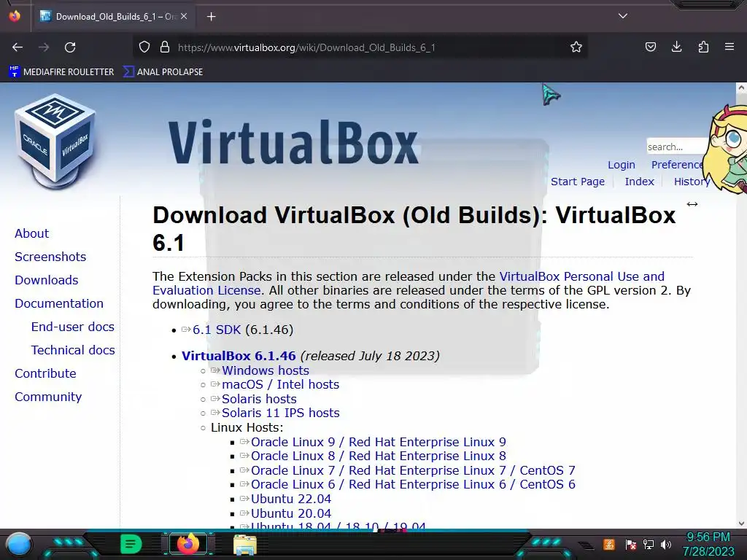This screenshot has width=747, height=560.
Task: Open the Java tray icon
Action: tap(609, 544)
